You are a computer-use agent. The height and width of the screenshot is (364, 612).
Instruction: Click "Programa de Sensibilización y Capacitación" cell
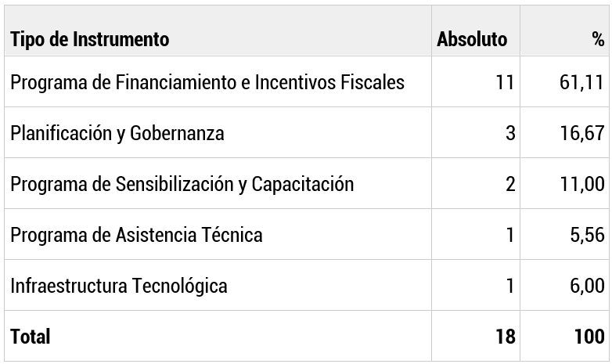(x=182, y=184)
